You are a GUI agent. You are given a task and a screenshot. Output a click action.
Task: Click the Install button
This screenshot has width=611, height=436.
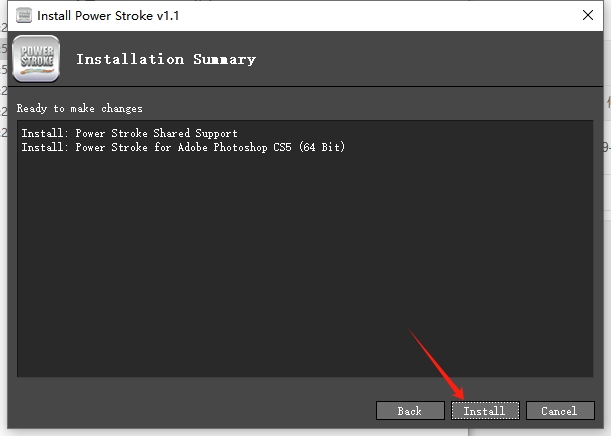(485, 411)
